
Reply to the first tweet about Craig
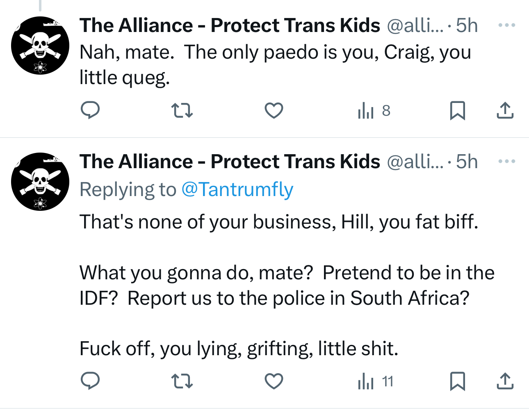pyautogui.click(x=90, y=110)
